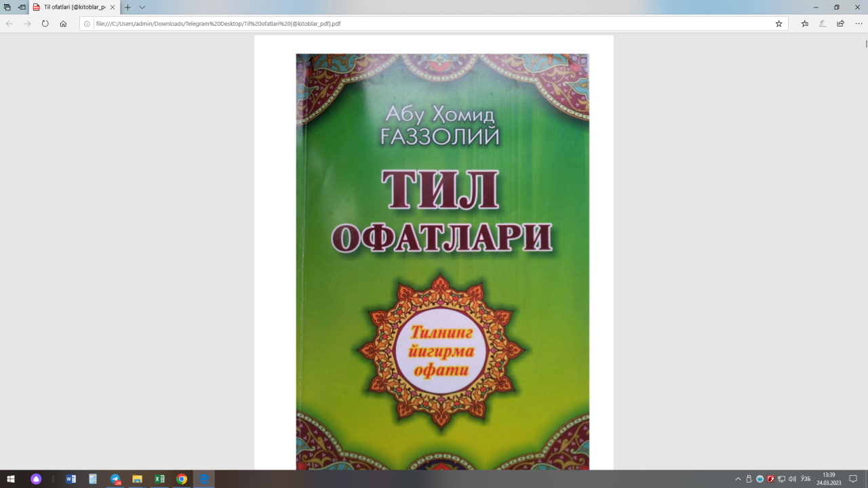
Task: Open the Settings and more menu
Action: pyautogui.click(x=859, y=23)
